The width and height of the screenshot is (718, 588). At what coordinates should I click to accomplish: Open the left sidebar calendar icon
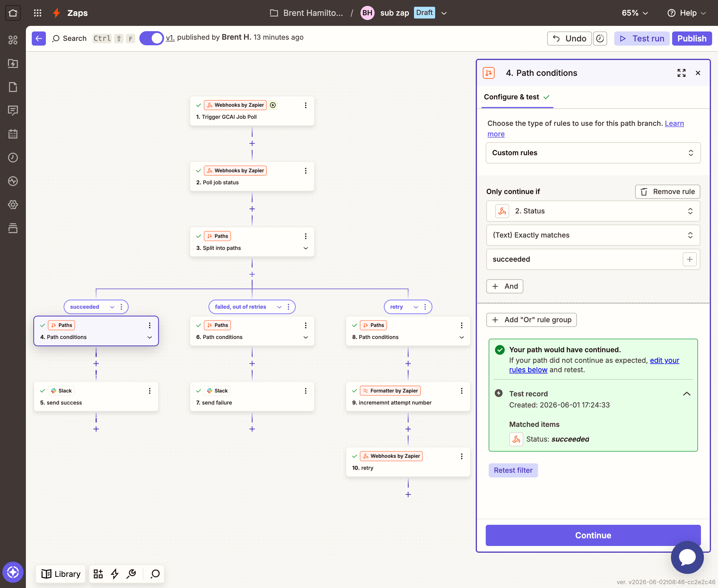(13, 134)
